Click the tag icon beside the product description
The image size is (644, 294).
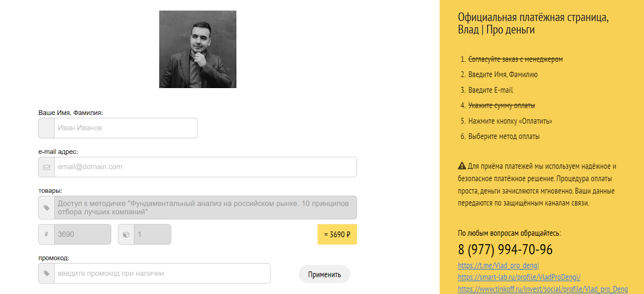point(47,208)
